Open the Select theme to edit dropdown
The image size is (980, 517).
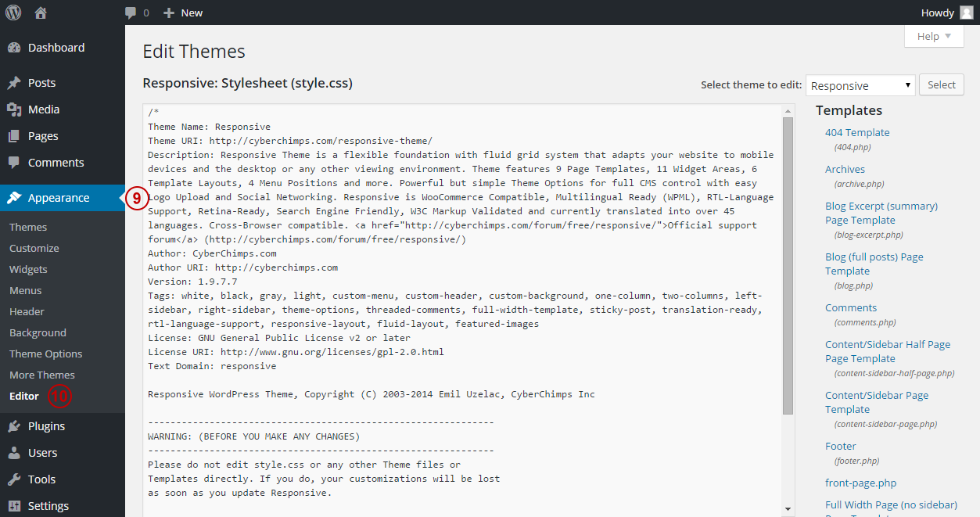pos(861,85)
